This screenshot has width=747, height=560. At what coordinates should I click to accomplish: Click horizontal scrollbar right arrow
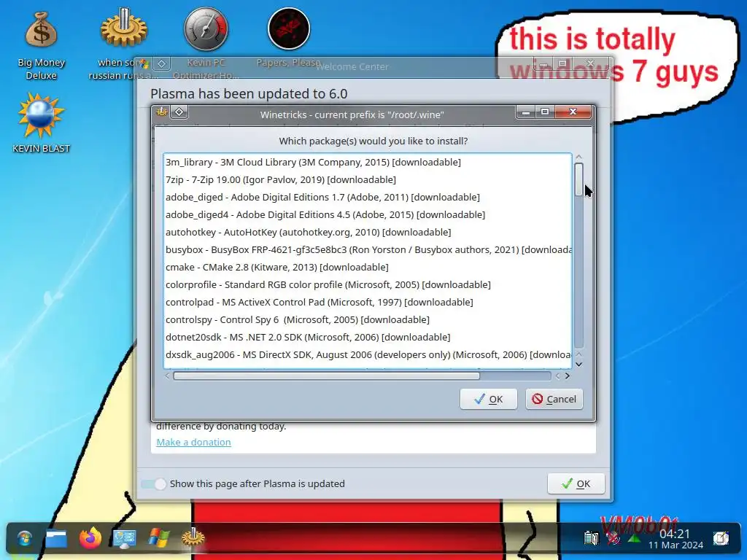click(x=568, y=376)
